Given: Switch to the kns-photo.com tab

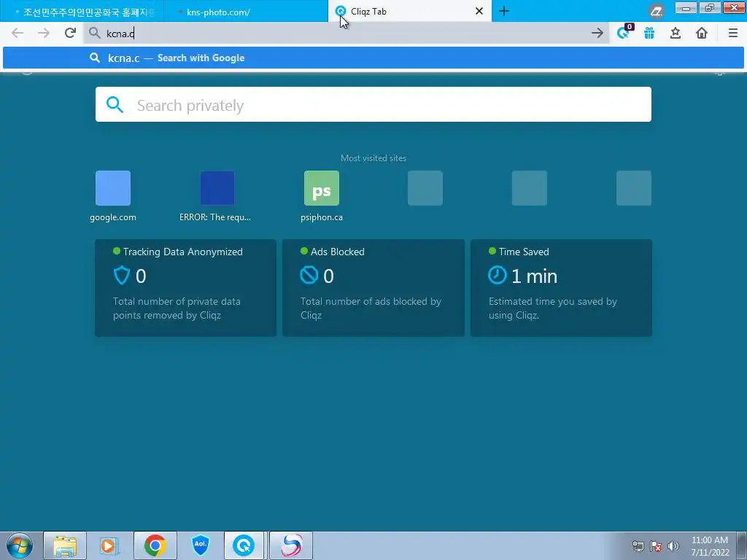Looking at the screenshot, I should (x=246, y=12).
